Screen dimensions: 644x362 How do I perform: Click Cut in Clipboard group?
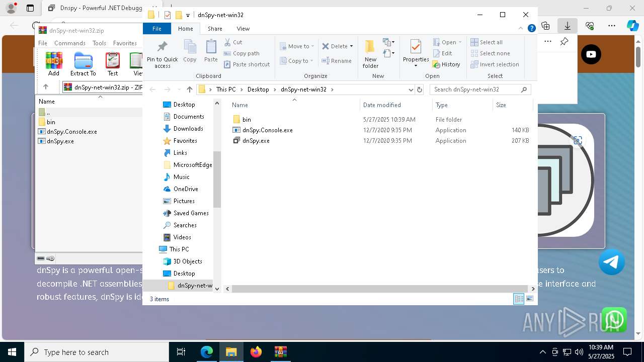tap(233, 42)
